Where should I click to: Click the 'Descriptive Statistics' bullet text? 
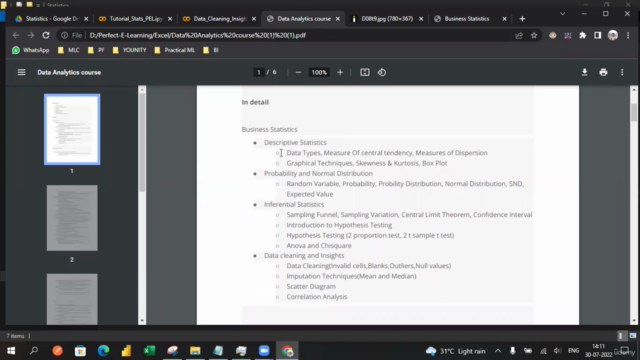[295, 142]
